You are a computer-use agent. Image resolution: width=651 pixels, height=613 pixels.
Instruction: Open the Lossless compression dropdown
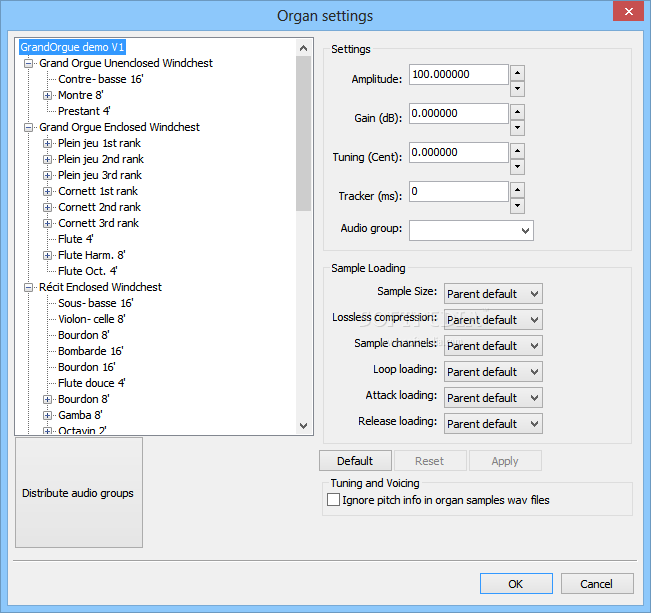[493, 320]
